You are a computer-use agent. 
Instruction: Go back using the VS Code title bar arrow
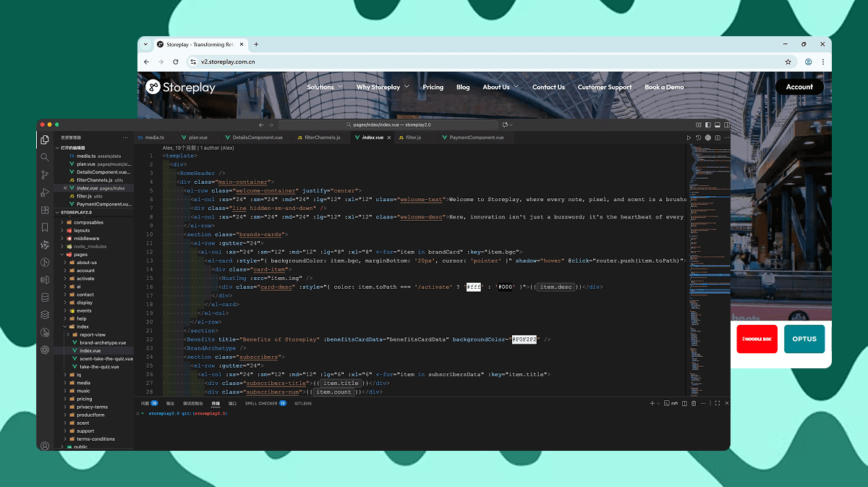pyautogui.click(x=262, y=125)
